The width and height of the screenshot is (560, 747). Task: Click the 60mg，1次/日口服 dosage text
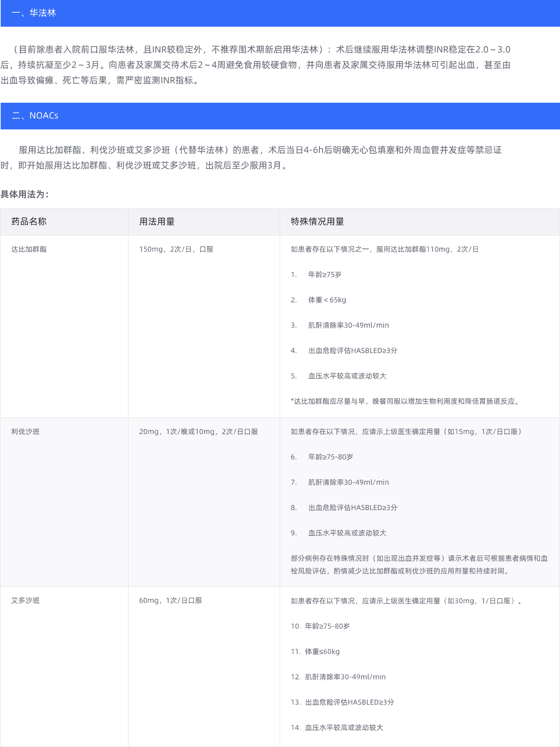tap(171, 600)
